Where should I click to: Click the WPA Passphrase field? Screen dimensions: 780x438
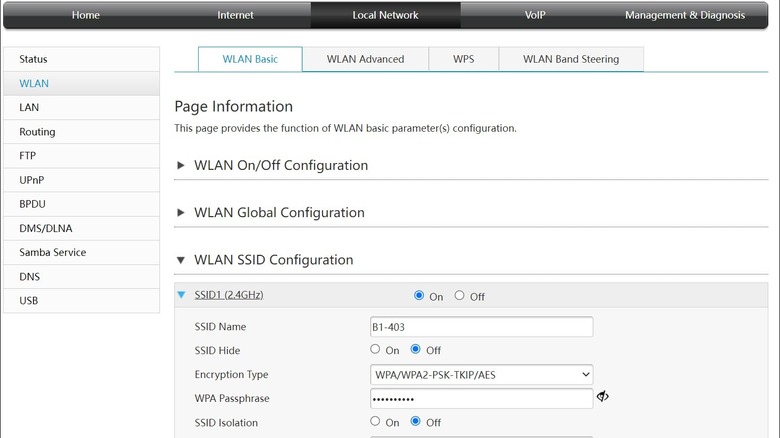[481, 398]
